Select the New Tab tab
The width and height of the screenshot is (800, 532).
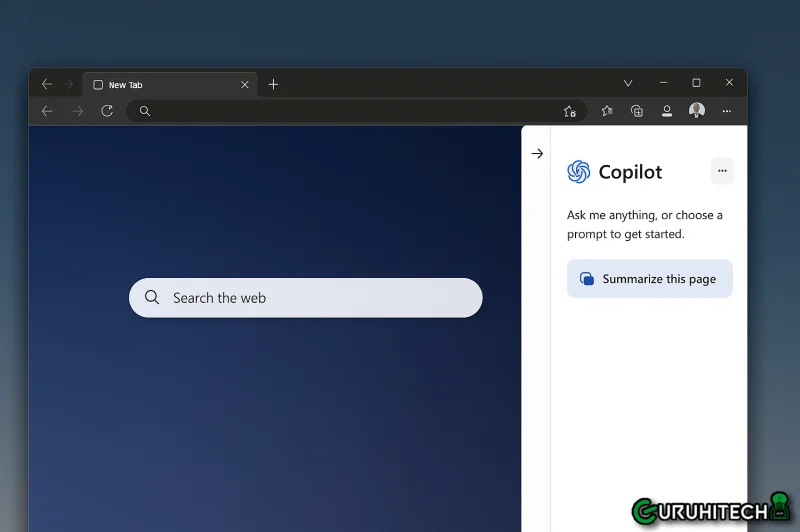click(x=160, y=85)
